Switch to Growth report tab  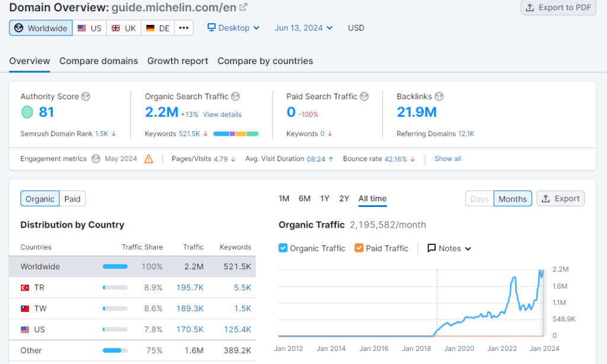(x=178, y=61)
